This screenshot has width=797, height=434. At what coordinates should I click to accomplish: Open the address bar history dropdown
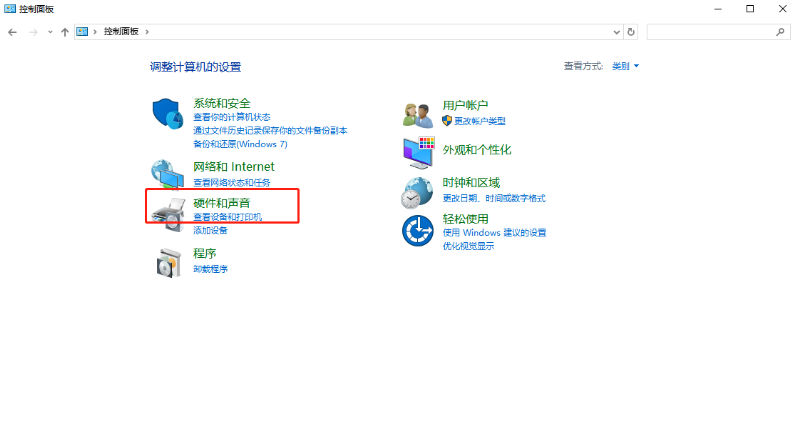point(615,32)
